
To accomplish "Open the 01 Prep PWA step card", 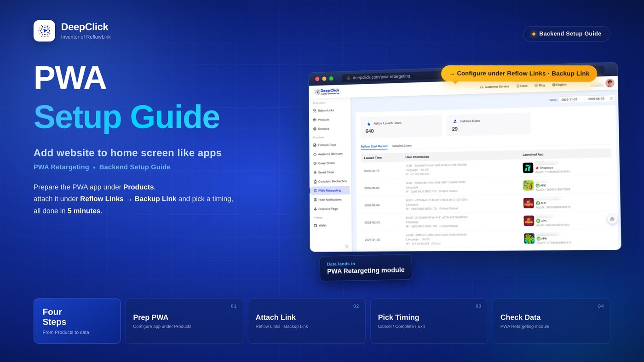I will [x=184, y=321].
